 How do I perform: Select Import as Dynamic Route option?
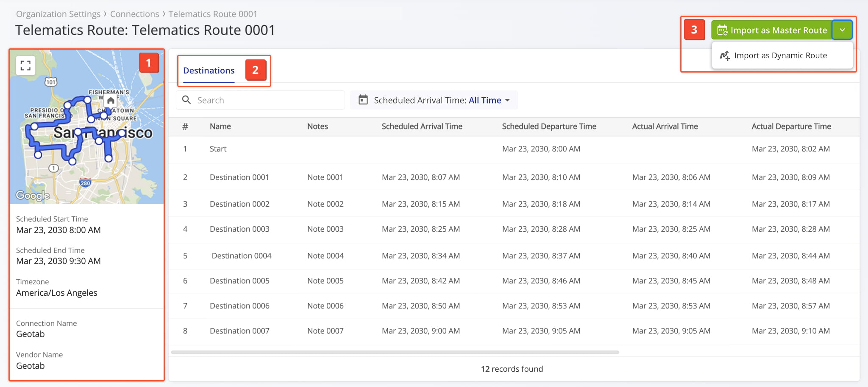(x=780, y=56)
